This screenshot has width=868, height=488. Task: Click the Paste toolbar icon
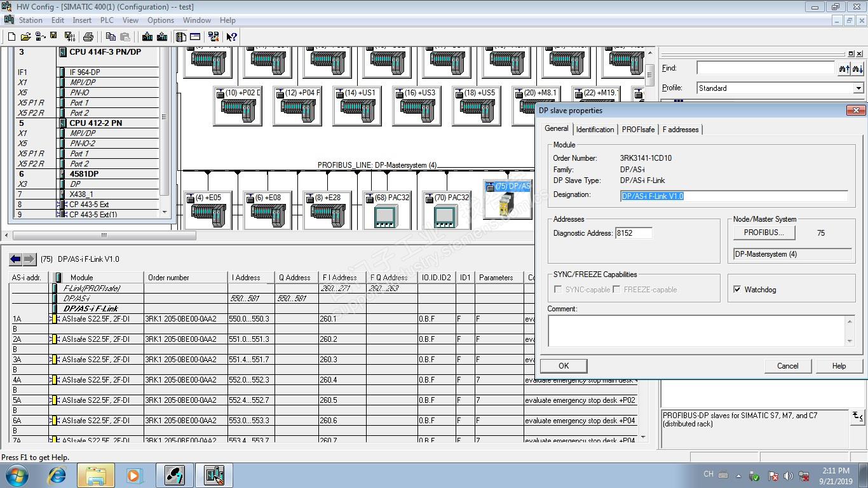(125, 37)
